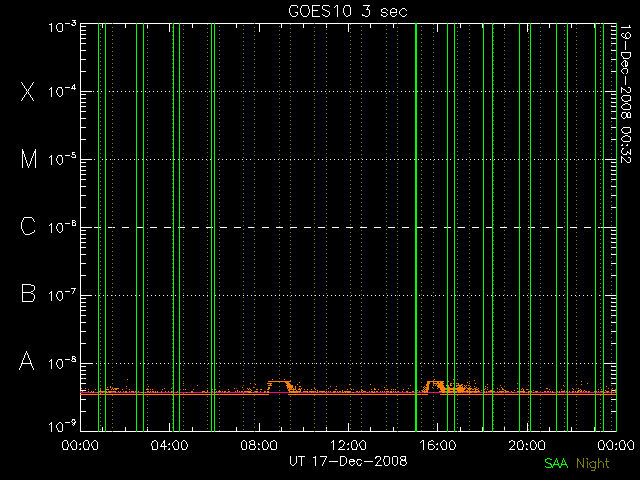
Task: Click the orange flux bump near 09:00
Action: click(280, 386)
